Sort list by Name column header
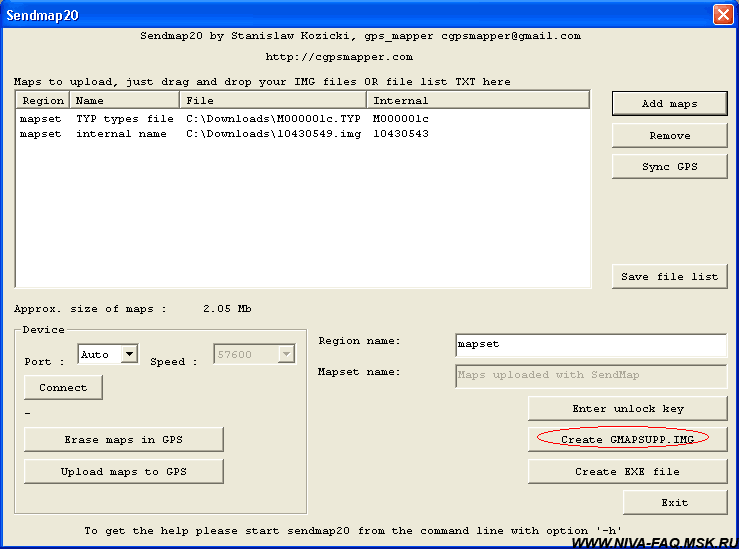Screen dimensions: 739x549 click(x=125, y=100)
